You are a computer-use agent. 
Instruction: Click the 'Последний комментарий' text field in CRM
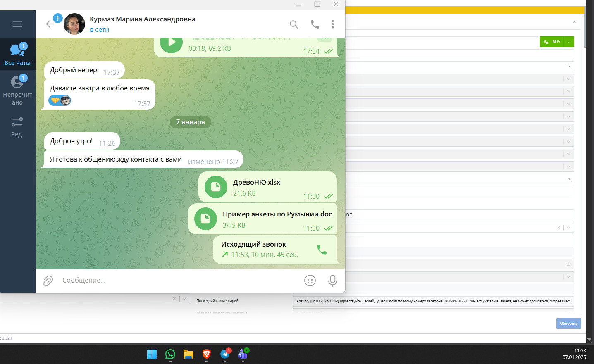[433, 301]
